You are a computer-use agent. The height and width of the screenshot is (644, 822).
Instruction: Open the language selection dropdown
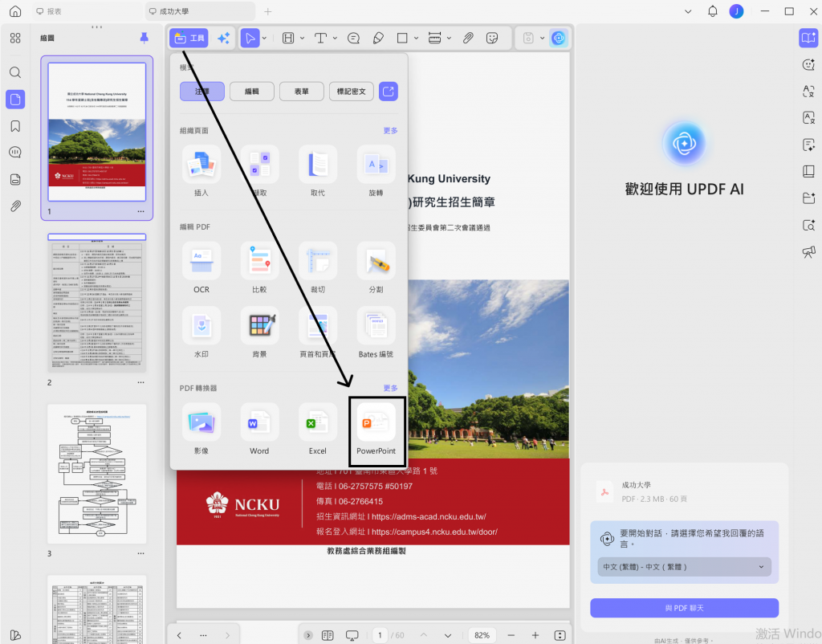685,567
